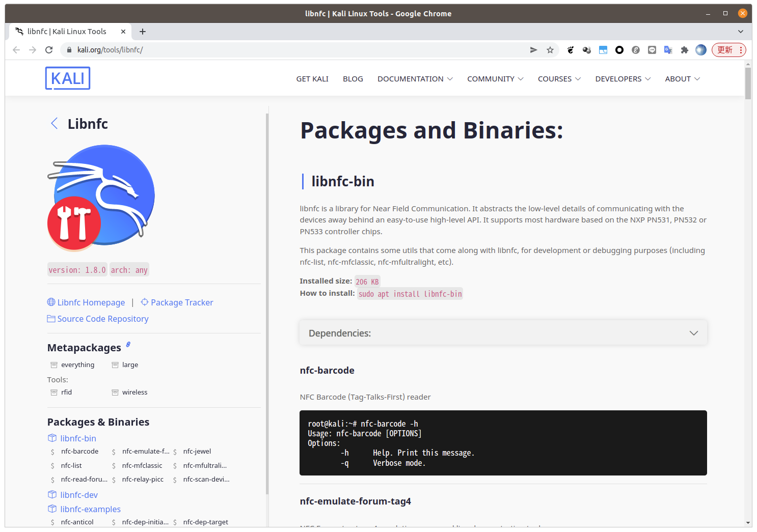Open the Libnfc Homepage link
This screenshot has height=532, width=757.
[91, 302]
